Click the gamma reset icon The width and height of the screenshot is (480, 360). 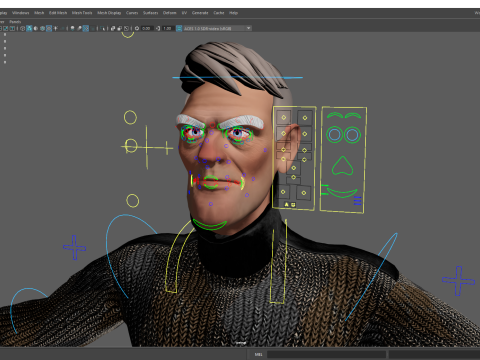pos(158,28)
